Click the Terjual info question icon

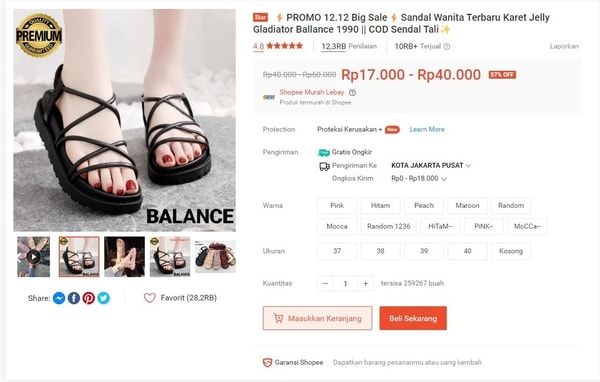pyautogui.click(x=447, y=46)
